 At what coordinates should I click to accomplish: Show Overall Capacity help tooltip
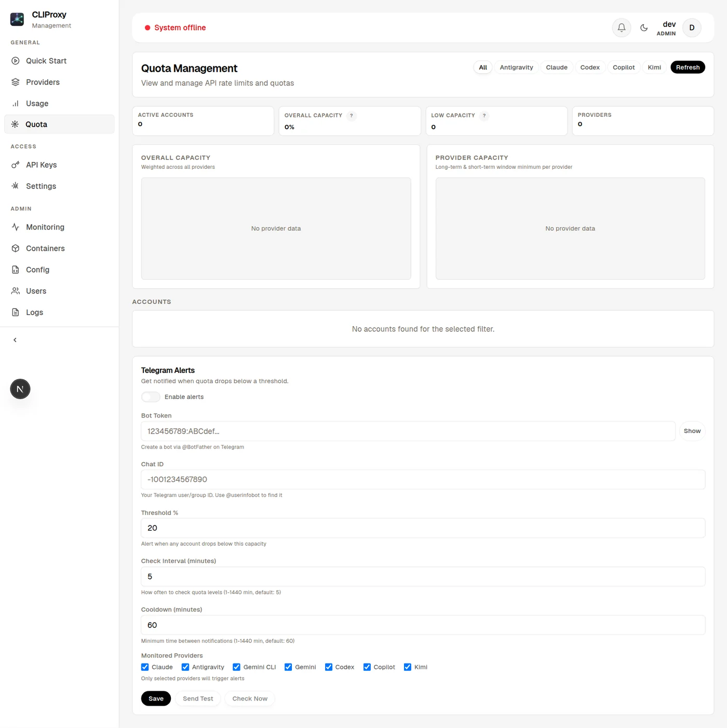(352, 115)
